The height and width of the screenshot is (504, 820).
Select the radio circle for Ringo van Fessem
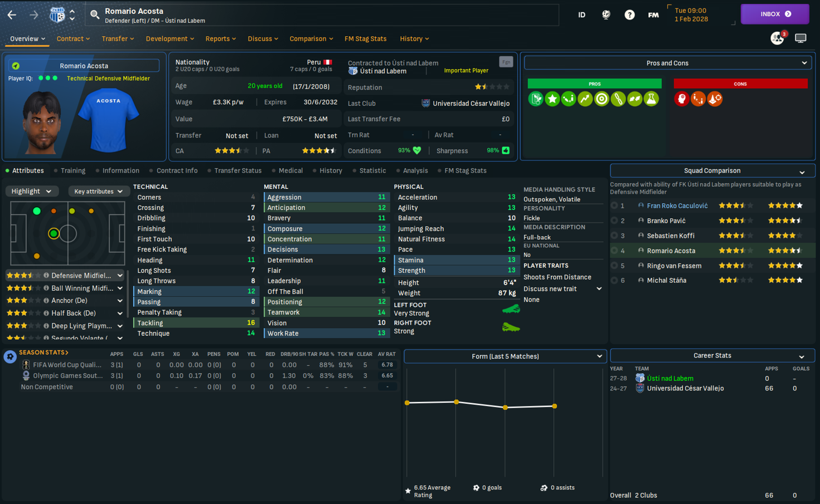tap(614, 266)
